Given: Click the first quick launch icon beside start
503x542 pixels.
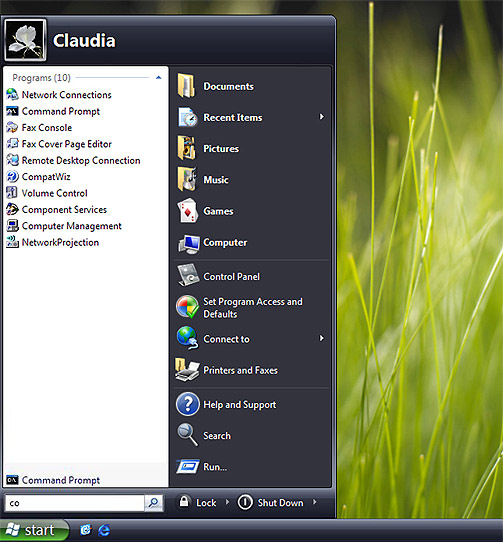Looking at the screenshot, I should pos(85,530).
